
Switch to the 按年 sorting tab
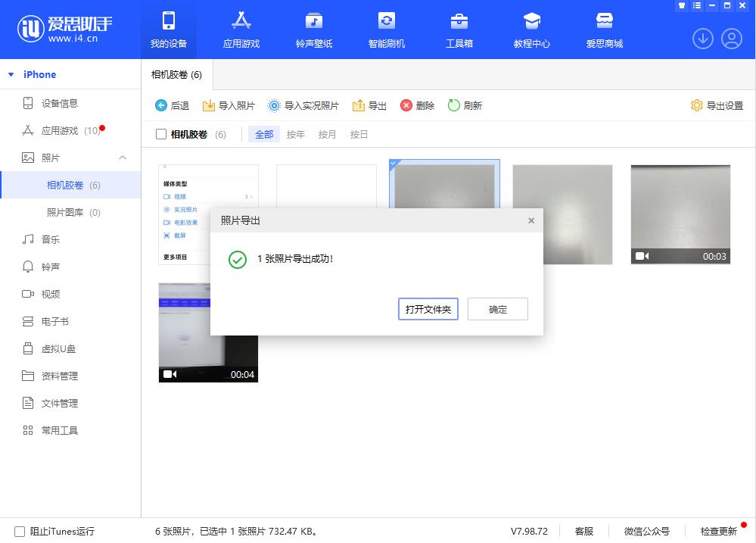(x=296, y=134)
